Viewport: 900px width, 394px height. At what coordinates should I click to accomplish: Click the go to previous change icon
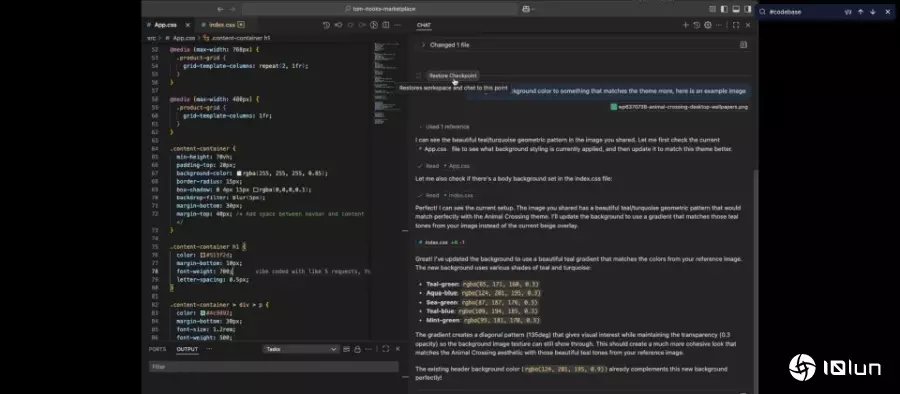click(338, 25)
